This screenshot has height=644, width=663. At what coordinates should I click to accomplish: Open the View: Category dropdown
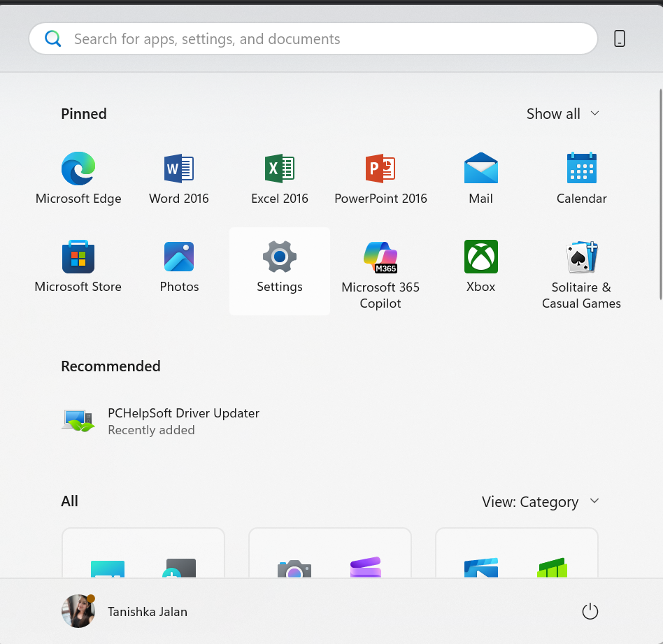click(x=541, y=501)
